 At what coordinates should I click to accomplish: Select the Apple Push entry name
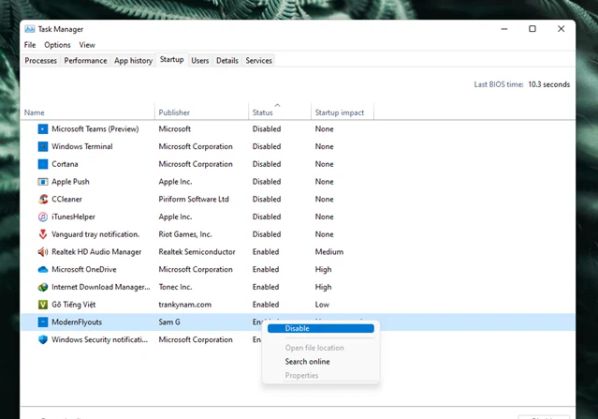70,181
